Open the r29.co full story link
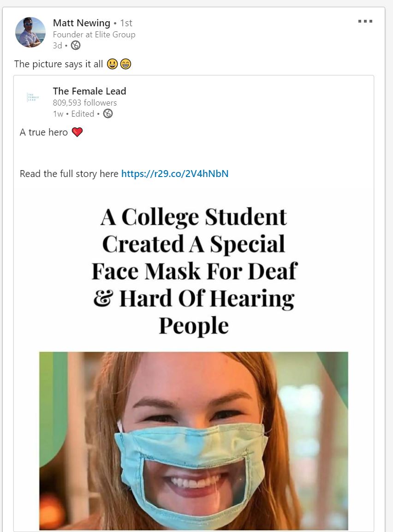 [175, 174]
